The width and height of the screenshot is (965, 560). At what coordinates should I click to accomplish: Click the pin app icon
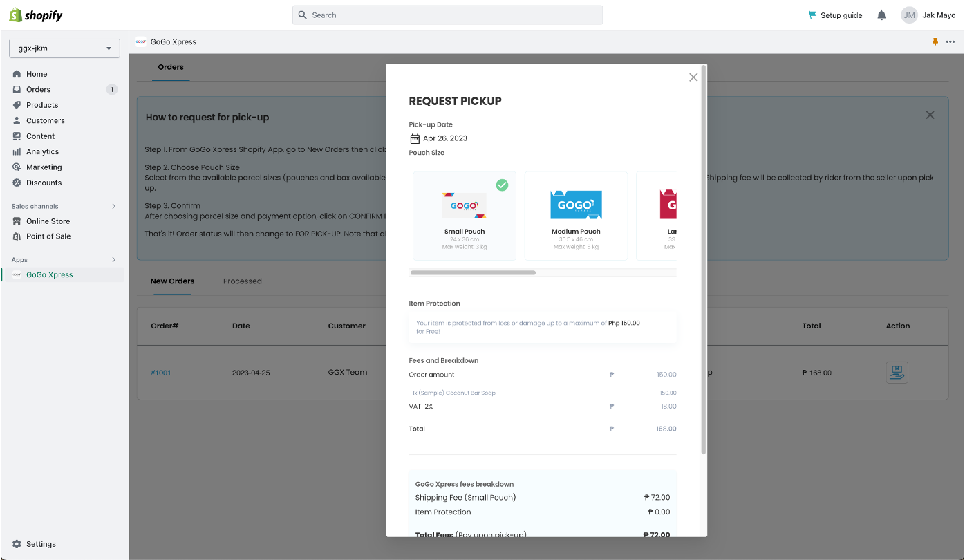[x=935, y=42]
